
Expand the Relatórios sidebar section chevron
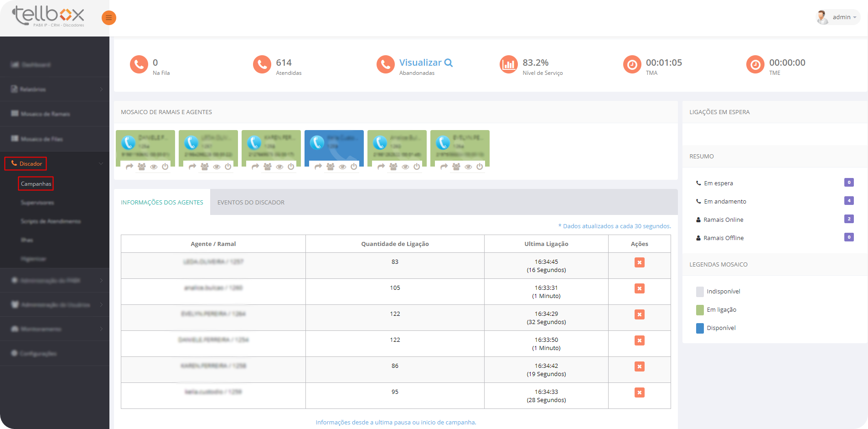click(x=101, y=89)
